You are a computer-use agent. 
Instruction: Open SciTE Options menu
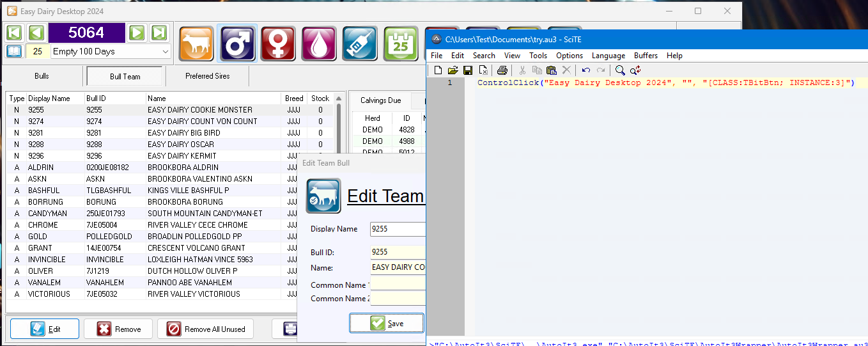(x=570, y=56)
